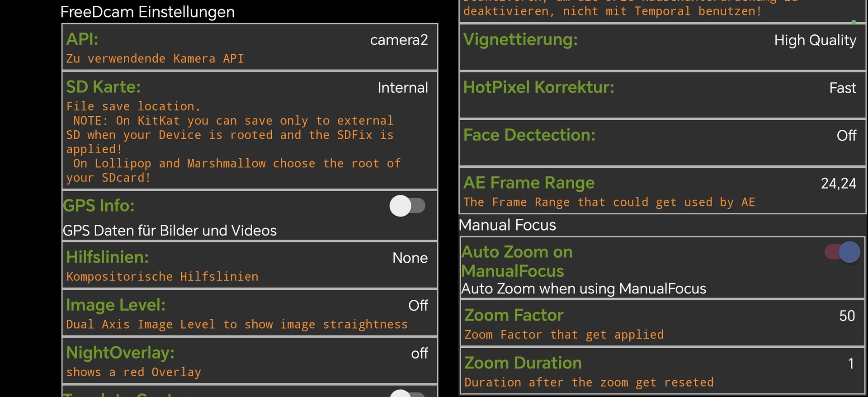868x397 pixels.
Task: Open the Image Level setting
Action: click(x=250, y=313)
